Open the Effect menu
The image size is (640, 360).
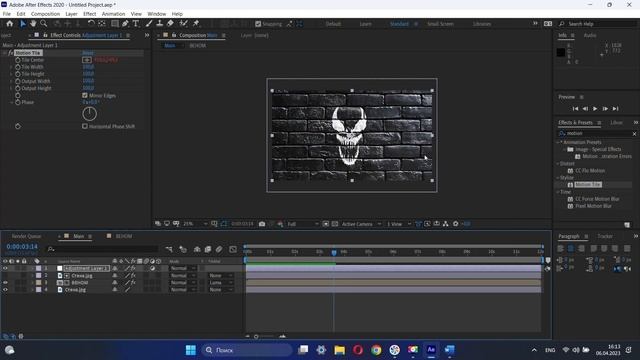89,14
